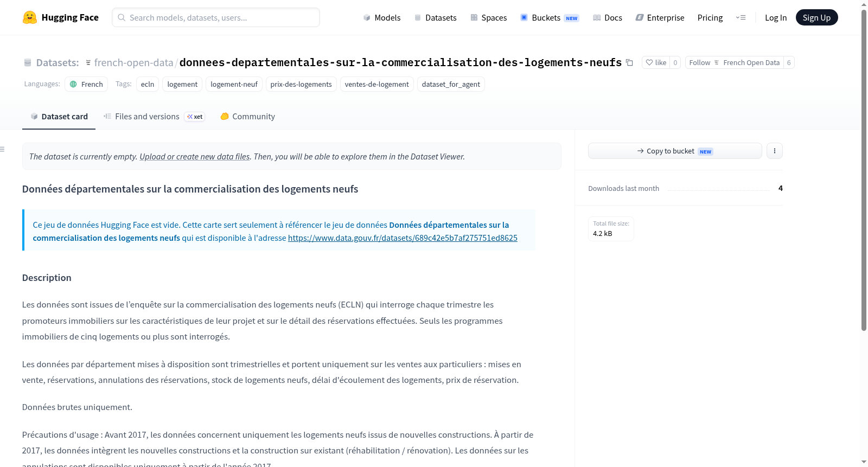Screen dimensions: 868x467
Task: Click the xet badge on Files tab
Action: tap(195, 117)
